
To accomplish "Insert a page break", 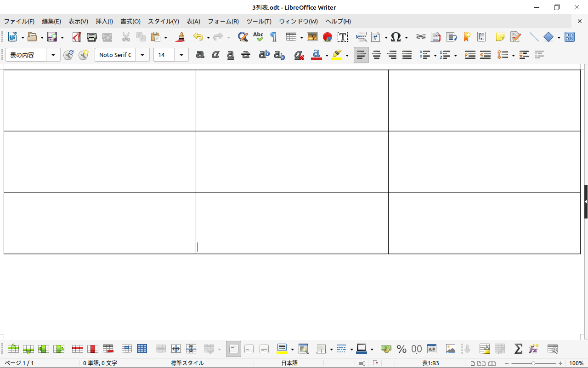I will point(361,37).
